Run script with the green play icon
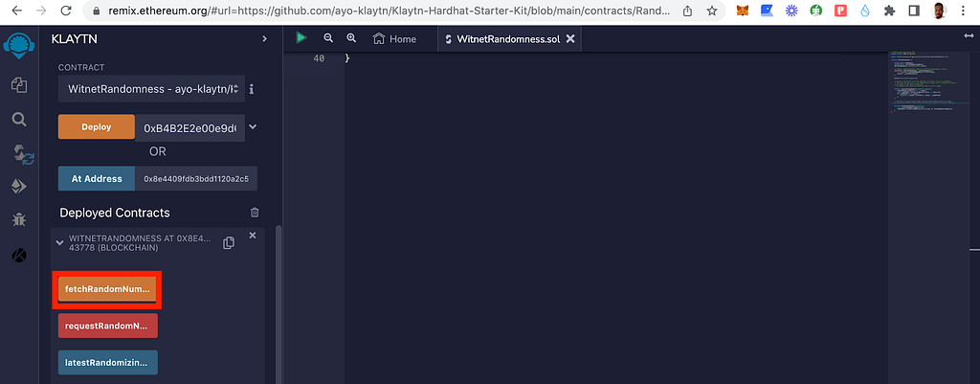 [x=301, y=38]
